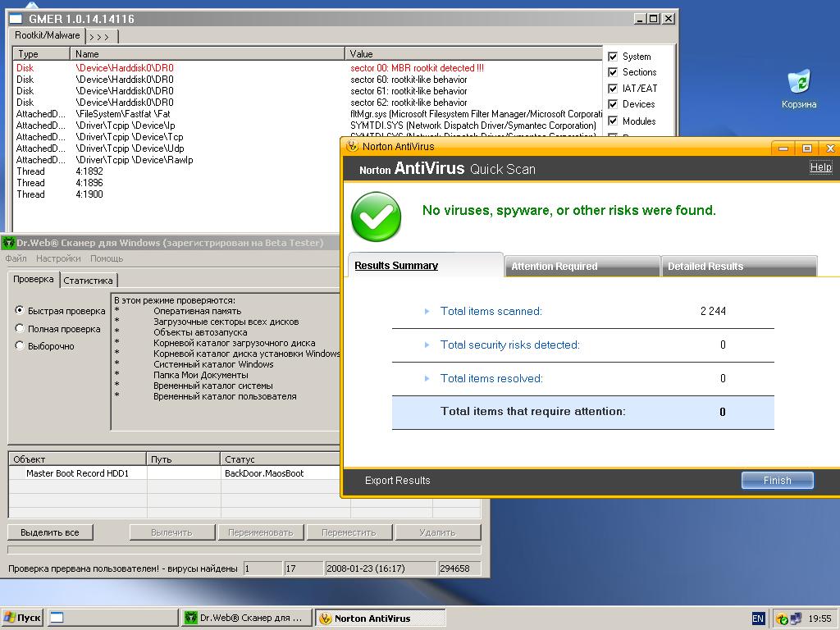
Task: Click the Dr.Web scanner title bar icon
Action: pos(8,243)
